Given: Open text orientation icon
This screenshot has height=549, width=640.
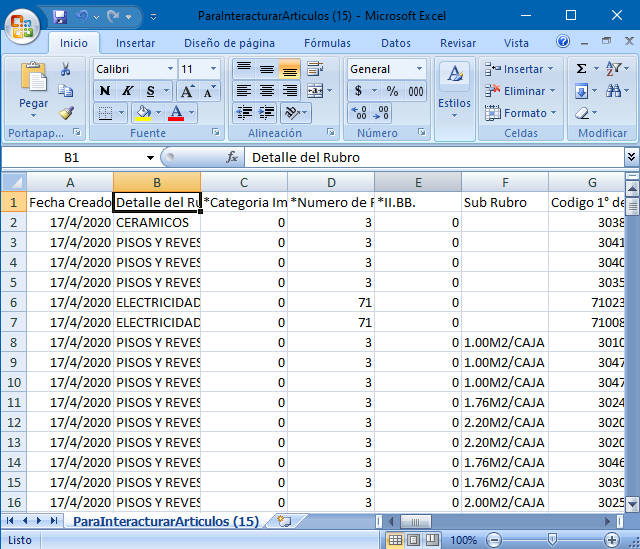Looking at the screenshot, I should coord(292,113).
